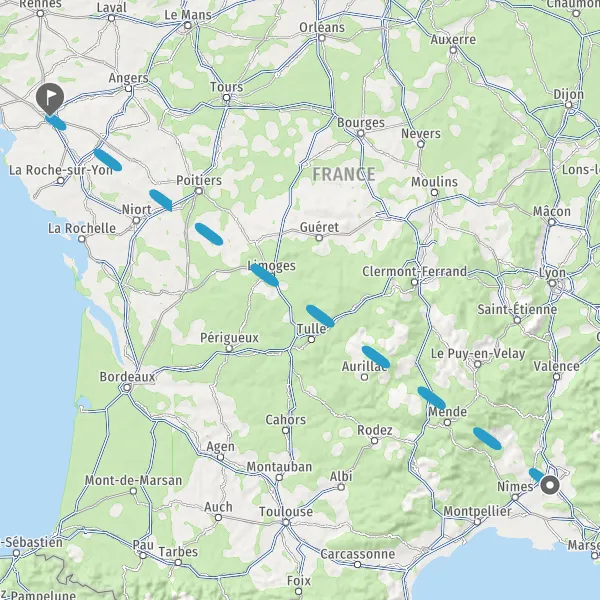Select the La Rochelle label
The width and height of the screenshot is (600, 600).
click(x=82, y=228)
